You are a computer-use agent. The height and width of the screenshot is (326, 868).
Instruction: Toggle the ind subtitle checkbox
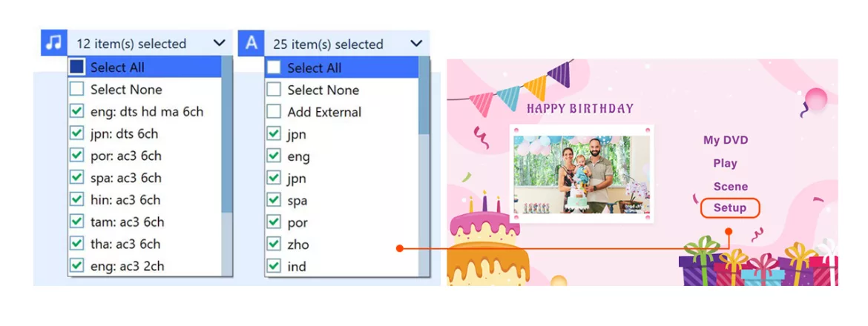pyautogui.click(x=274, y=266)
